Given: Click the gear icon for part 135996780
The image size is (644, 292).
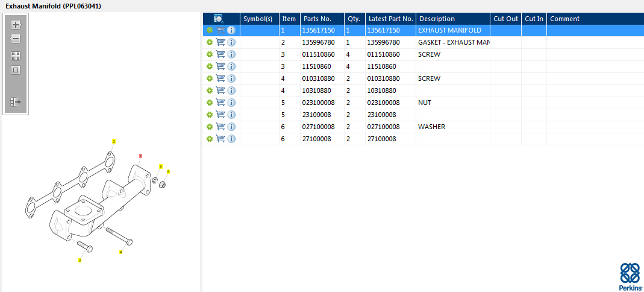Looking at the screenshot, I should tap(210, 42).
